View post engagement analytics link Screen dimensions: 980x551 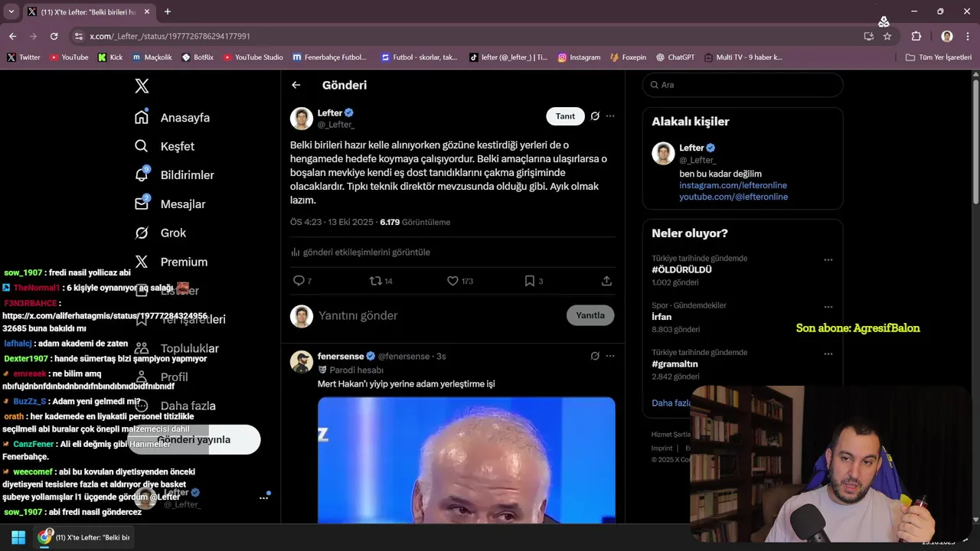(x=361, y=253)
